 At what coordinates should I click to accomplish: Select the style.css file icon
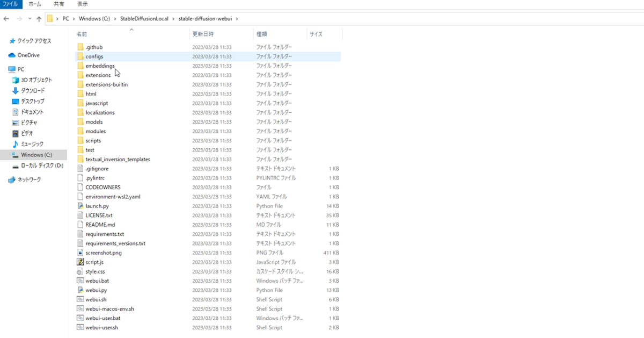point(80,271)
